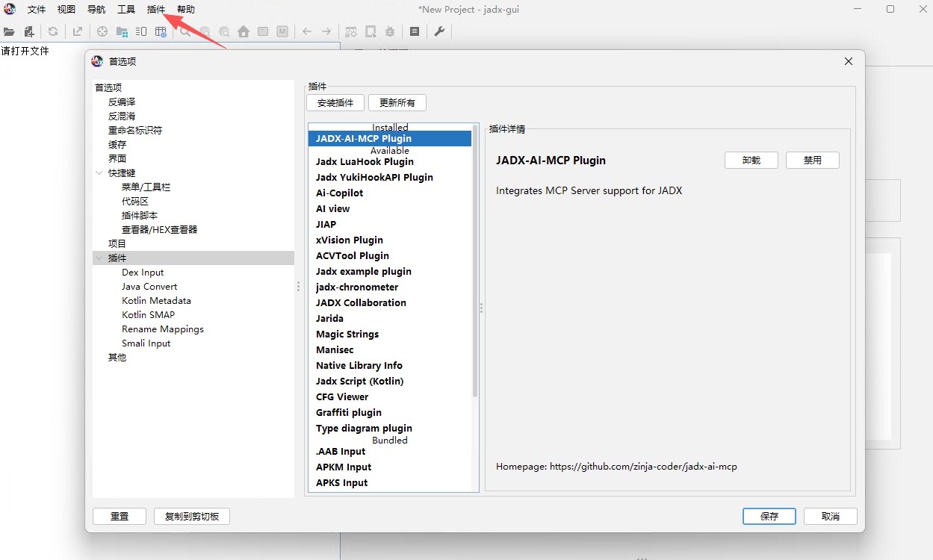Toggle the flatten packages toolbar icon
Image resolution: width=933 pixels, height=560 pixels.
click(x=122, y=31)
